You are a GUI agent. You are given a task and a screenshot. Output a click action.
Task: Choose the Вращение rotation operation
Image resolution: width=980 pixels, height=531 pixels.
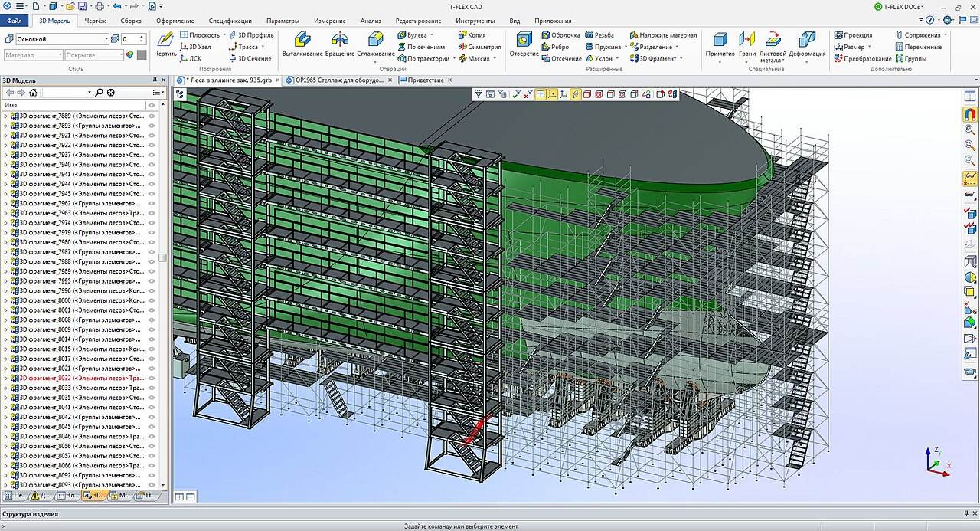click(x=340, y=44)
